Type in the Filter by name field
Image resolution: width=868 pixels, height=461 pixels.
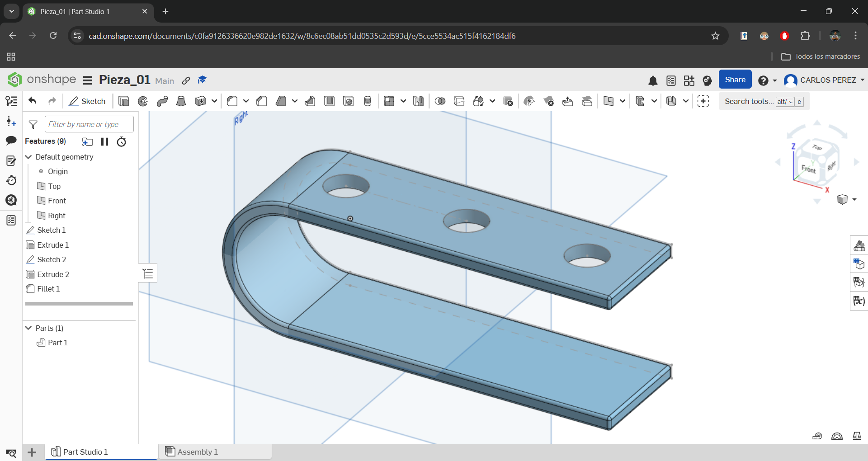click(89, 124)
